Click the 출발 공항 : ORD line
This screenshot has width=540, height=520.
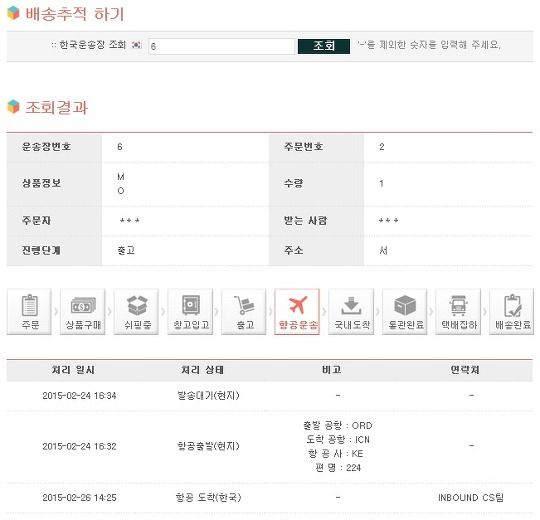(x=338, y=426)
